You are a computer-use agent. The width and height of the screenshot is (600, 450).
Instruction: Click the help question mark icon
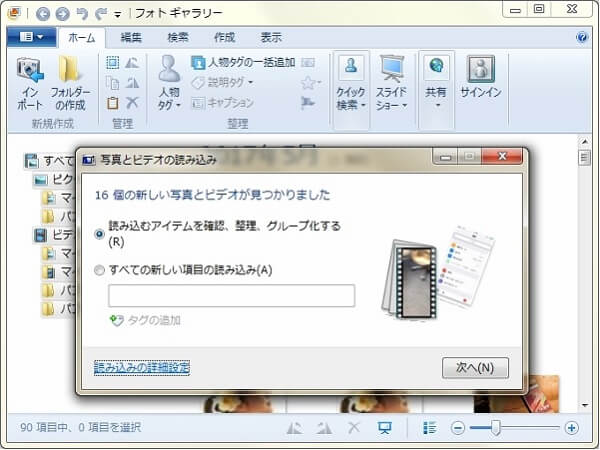point(582,37)
